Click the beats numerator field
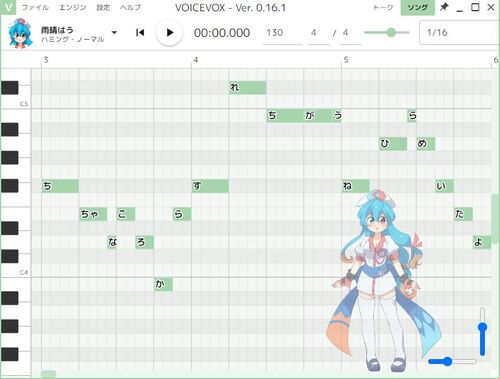500x379 pixels. [x=318, y=33]
